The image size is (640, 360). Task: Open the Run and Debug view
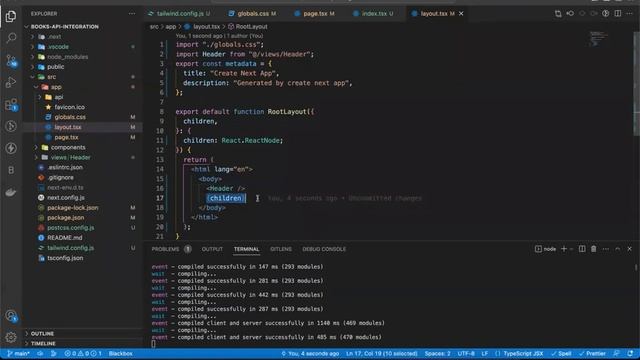click(x=11, y=83)
